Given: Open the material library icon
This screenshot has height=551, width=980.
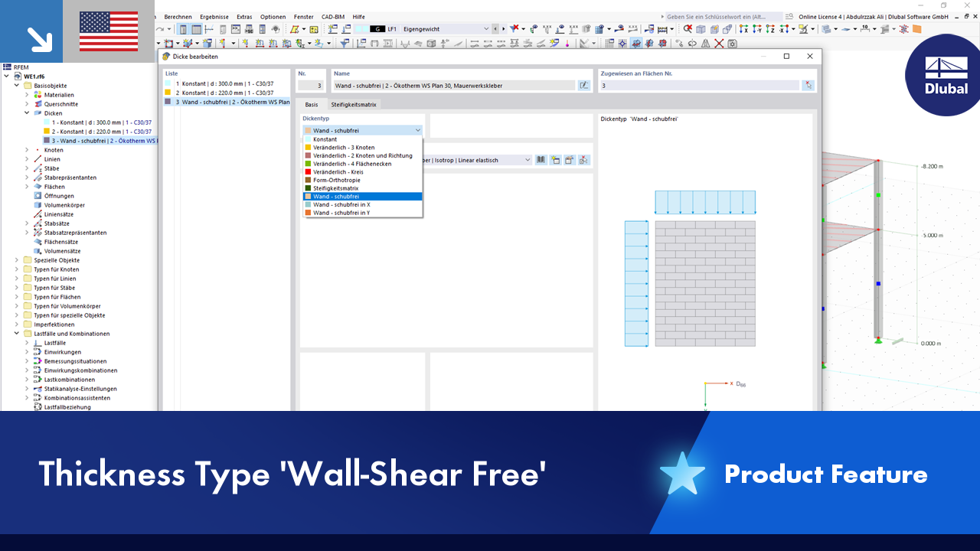Looking at the screenshot, I should (541, 160).
